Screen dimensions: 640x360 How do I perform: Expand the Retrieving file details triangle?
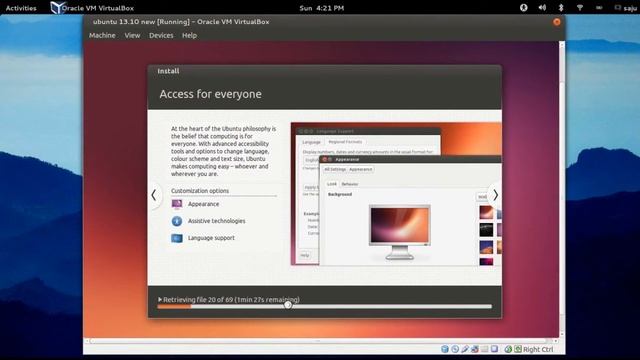160,300
